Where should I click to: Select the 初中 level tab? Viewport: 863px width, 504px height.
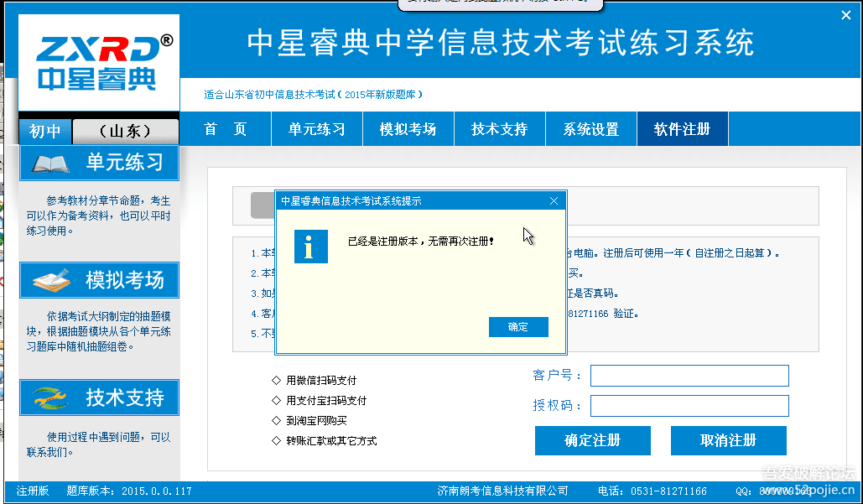(x=44, y=132)
